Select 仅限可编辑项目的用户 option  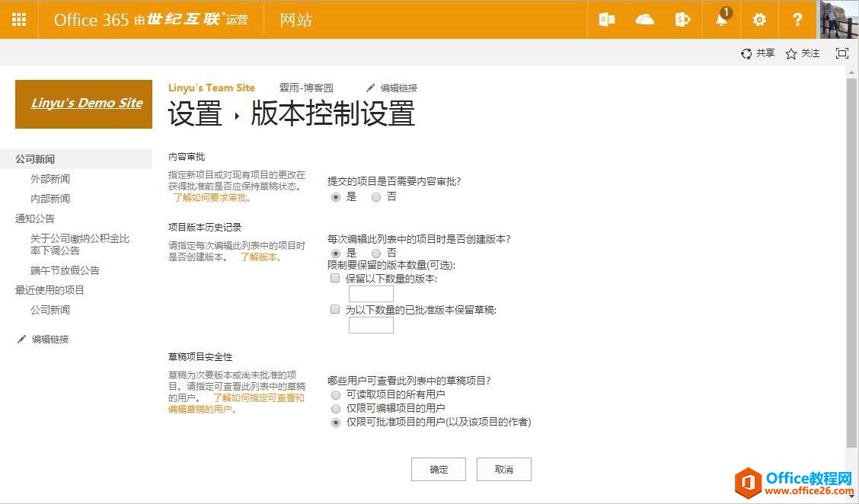coord(335,409)
